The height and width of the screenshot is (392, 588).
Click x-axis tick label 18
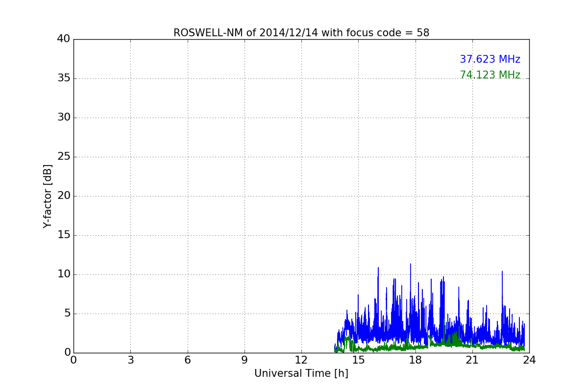coord(416,360)
